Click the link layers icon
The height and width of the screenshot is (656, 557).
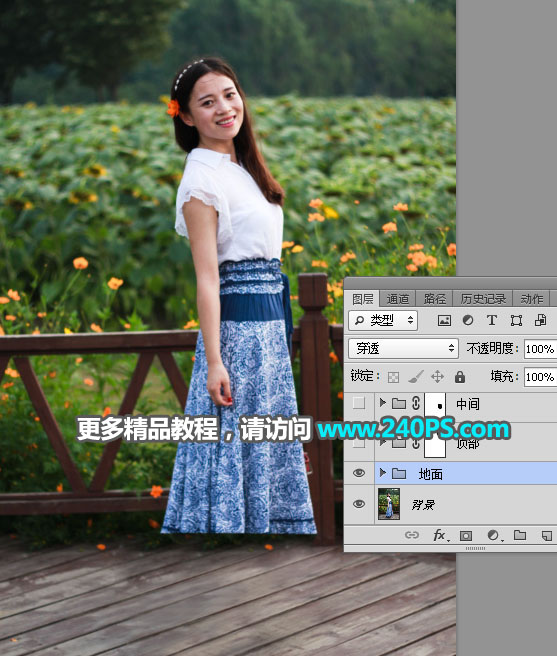(412, 535)
